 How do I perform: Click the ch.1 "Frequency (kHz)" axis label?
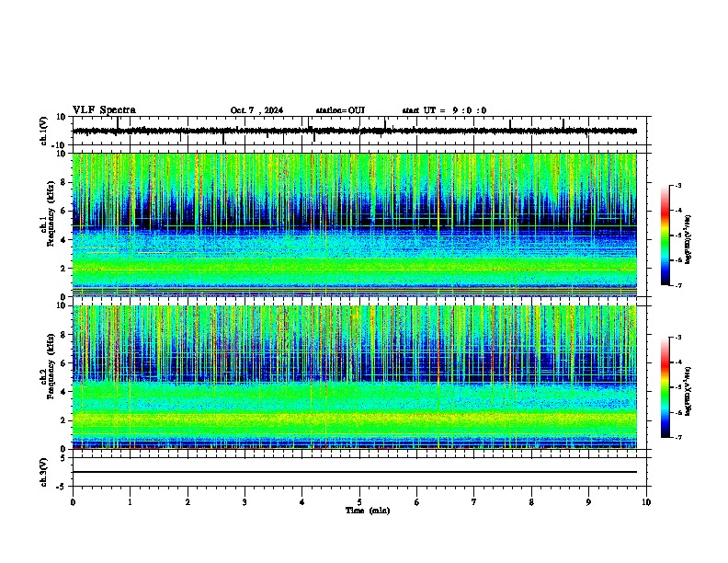pos(51,213)
